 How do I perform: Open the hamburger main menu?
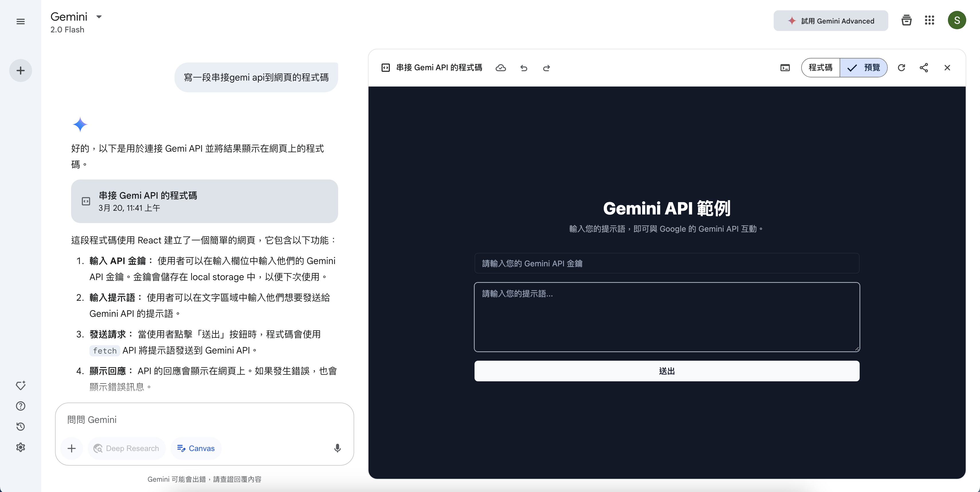(x=21, y=22)
